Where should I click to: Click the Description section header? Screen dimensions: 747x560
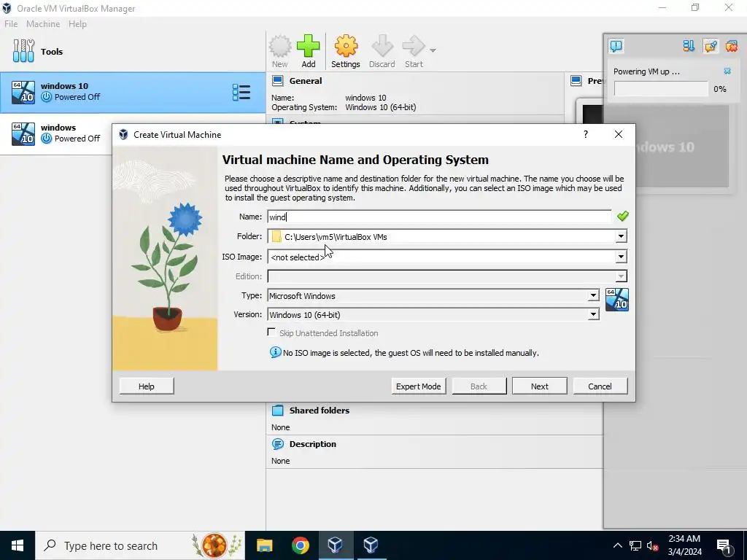click(x=312, y=444)
